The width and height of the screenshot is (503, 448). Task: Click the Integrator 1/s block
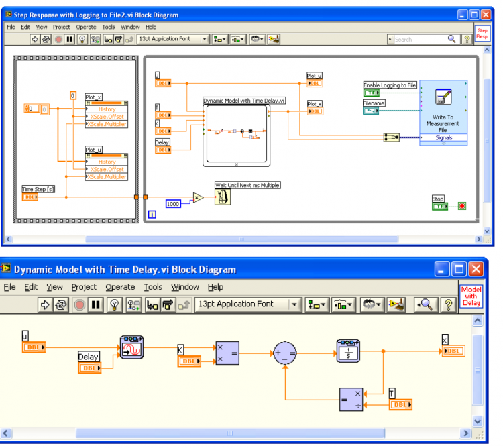[x=348, y=351]
